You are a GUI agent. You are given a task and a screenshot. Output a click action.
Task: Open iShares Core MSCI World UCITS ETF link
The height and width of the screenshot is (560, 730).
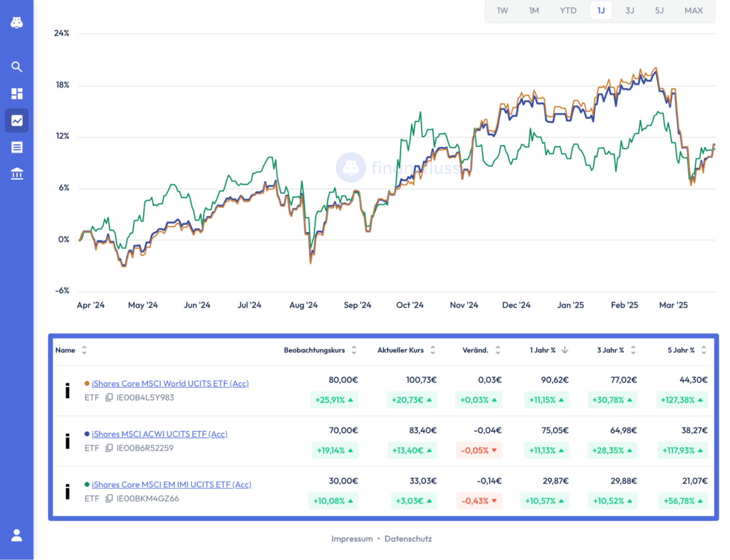coord(170,384)
